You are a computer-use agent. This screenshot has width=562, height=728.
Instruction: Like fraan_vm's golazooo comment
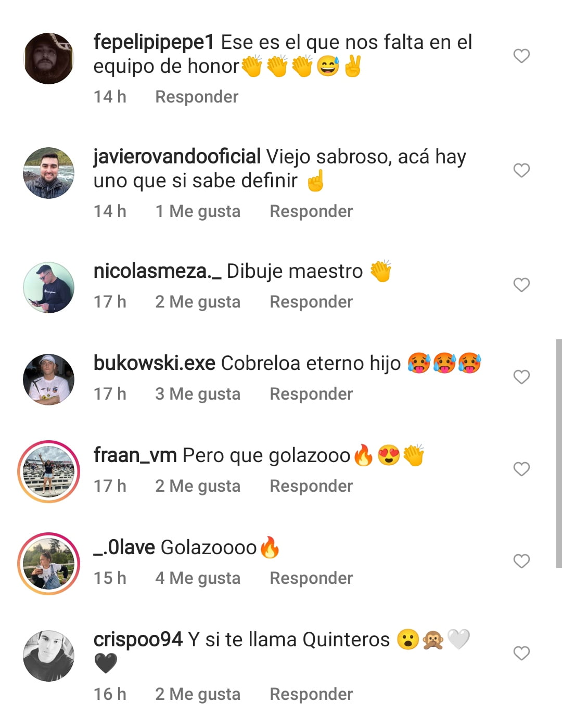[521, 469]
